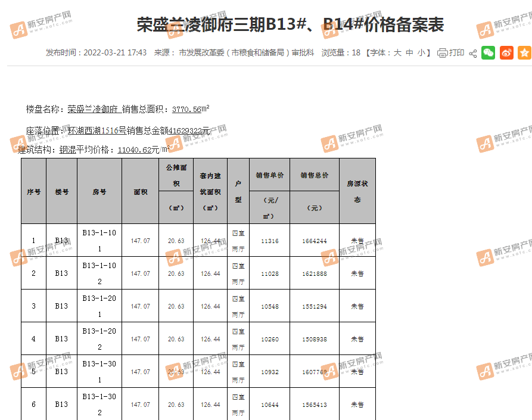Select room number B13-1-201

click(99, 306)
